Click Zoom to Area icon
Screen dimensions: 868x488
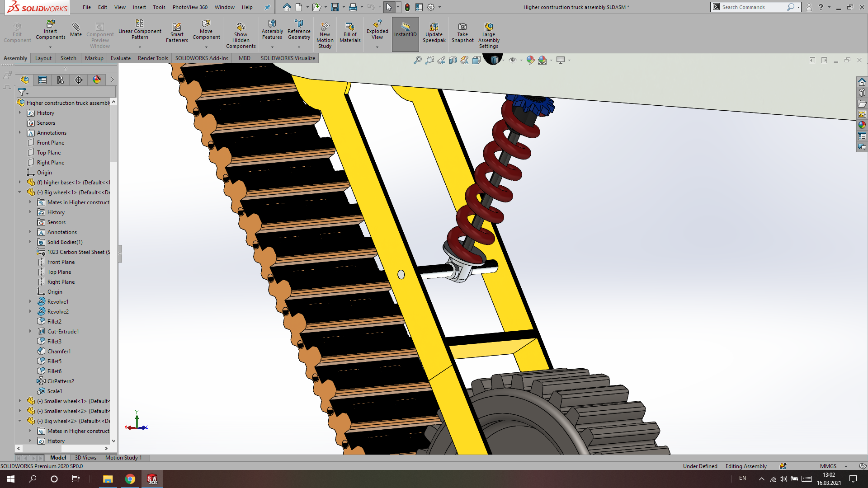tap(429, 60)
